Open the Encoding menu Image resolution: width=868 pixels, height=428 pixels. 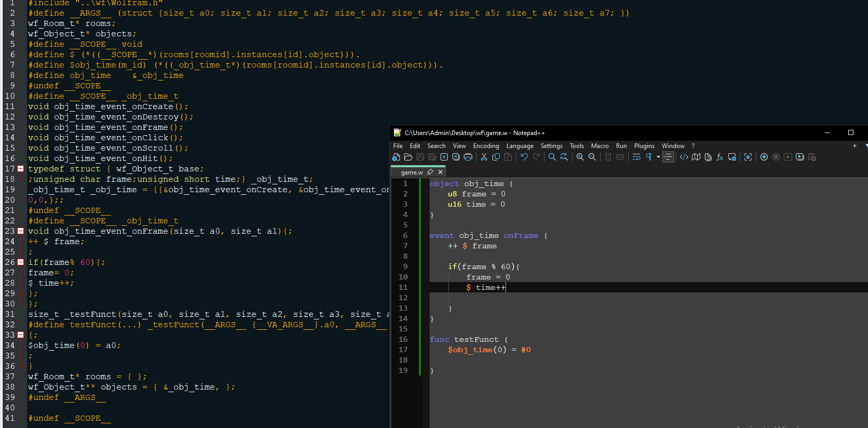(x=486, y=146)
